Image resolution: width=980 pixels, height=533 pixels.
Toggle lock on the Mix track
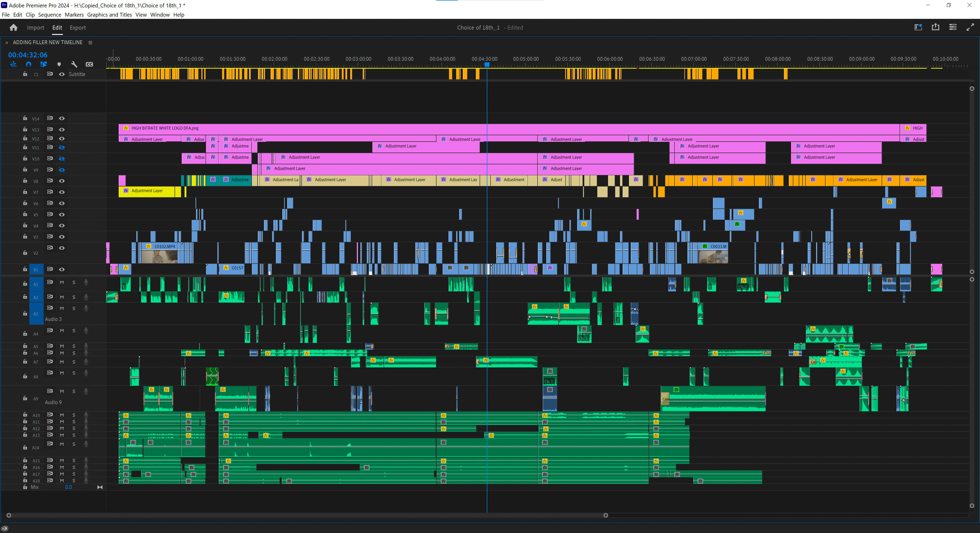click(x=25, y=487)
